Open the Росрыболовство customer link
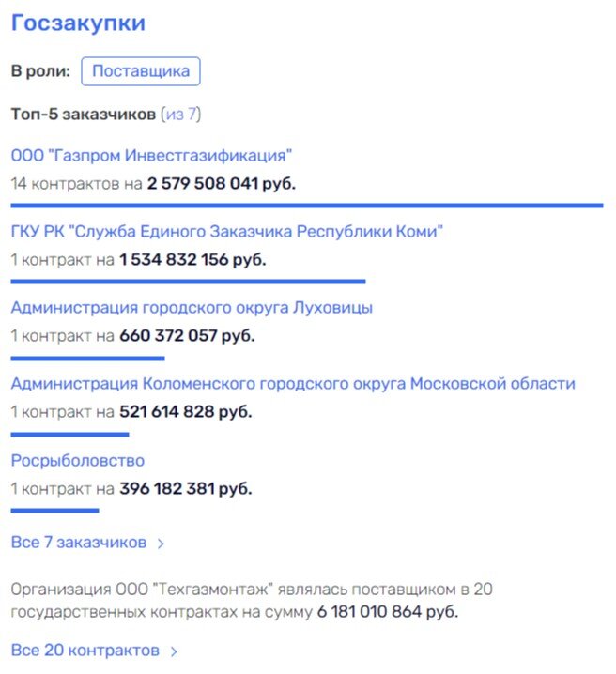616x674 pixels. (x=77, y=460)
